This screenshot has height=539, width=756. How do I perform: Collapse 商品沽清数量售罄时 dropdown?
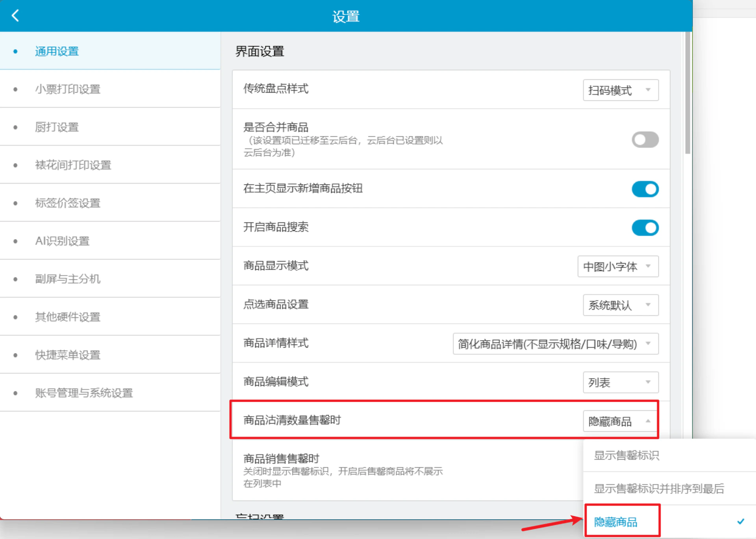[621, 421]
